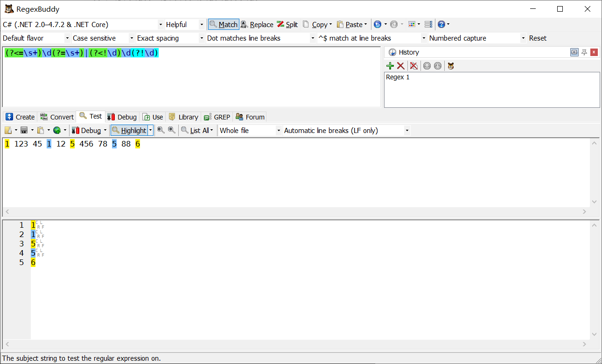Toggle the Highlight matches button
602x364 pixels.
click(x=129, y=131)
